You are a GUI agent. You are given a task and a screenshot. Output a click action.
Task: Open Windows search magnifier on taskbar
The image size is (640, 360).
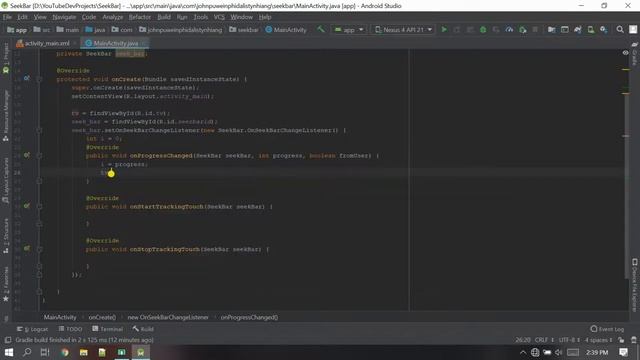pos(27,352)
